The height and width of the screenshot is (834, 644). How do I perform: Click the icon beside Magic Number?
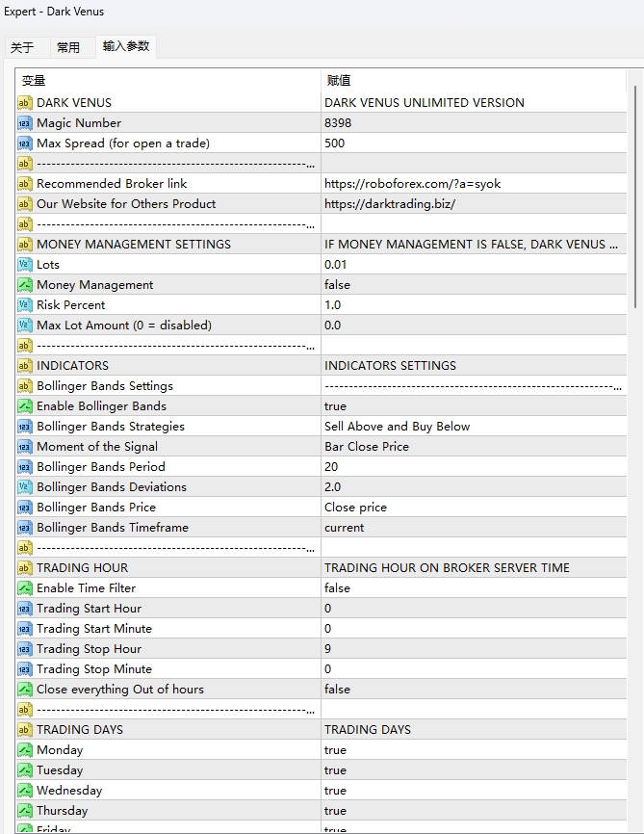[x=25, y=123]
